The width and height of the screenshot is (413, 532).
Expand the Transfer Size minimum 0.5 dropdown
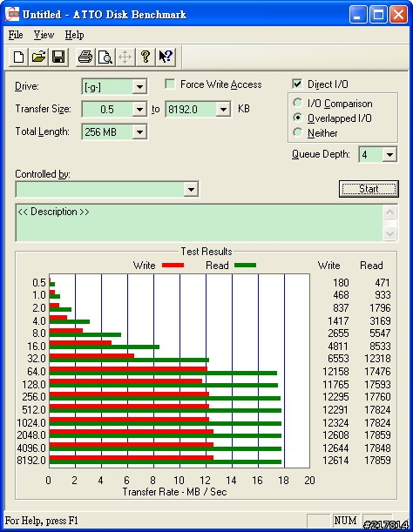point(139,109)
